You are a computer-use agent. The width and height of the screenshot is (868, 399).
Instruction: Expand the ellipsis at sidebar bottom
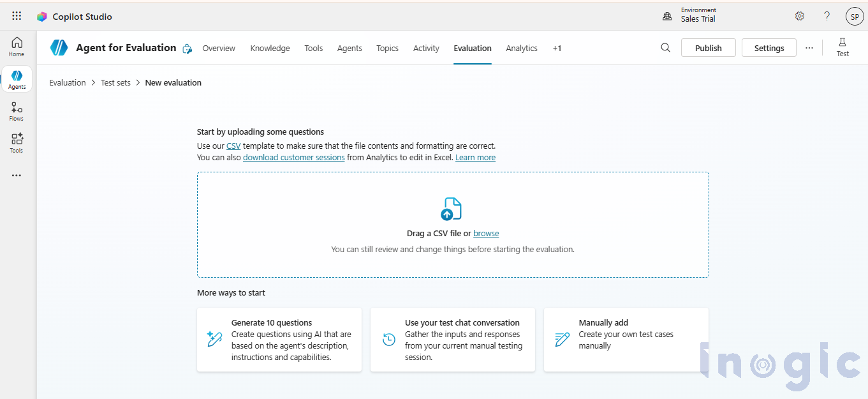click(16, 175)
